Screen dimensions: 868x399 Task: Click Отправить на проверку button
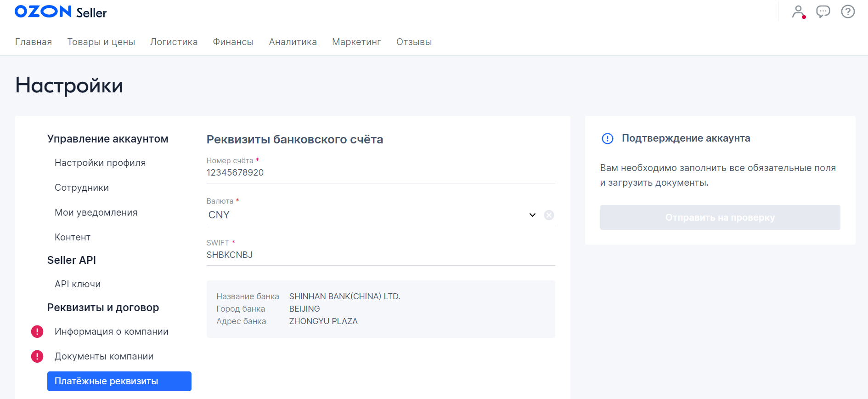pos(720,217)
